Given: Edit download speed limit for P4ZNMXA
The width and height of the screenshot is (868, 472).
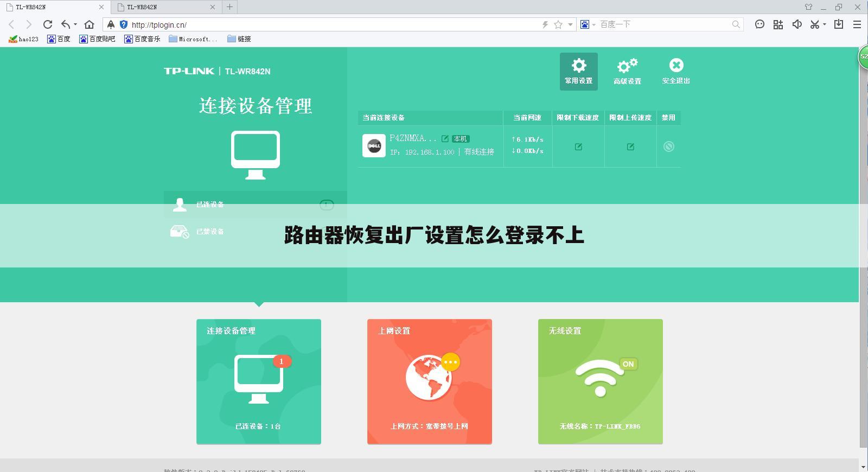Looking at the screenshot, I should [x=578, y=146].
